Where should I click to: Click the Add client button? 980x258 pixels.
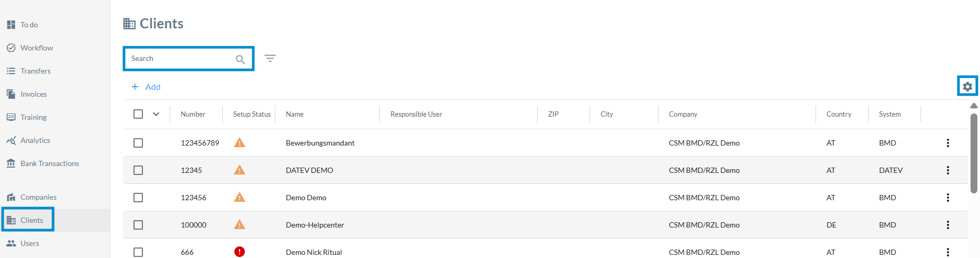point(146,87)
